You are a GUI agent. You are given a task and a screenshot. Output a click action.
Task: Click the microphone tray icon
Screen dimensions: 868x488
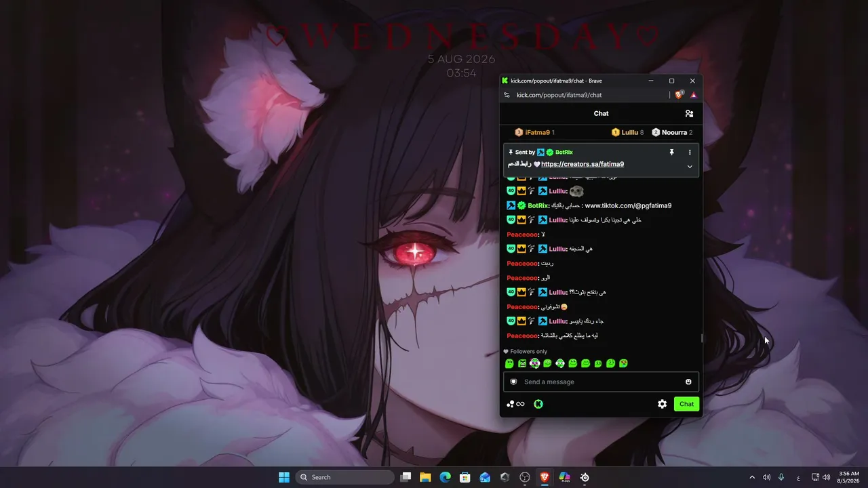tap(781, 477)
